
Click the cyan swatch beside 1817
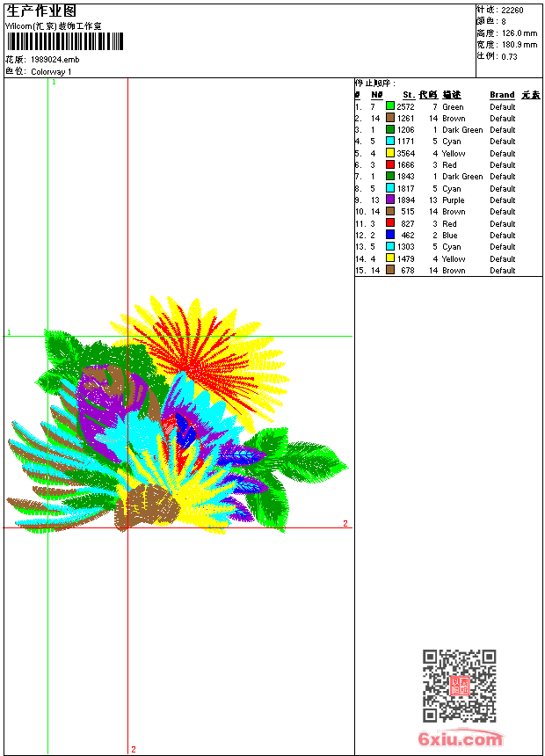pos(390,188)
